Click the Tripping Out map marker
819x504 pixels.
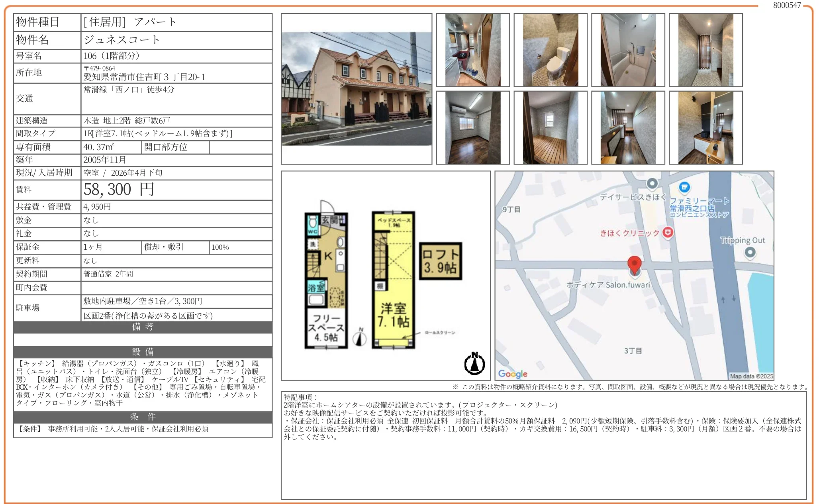[750, 252]
